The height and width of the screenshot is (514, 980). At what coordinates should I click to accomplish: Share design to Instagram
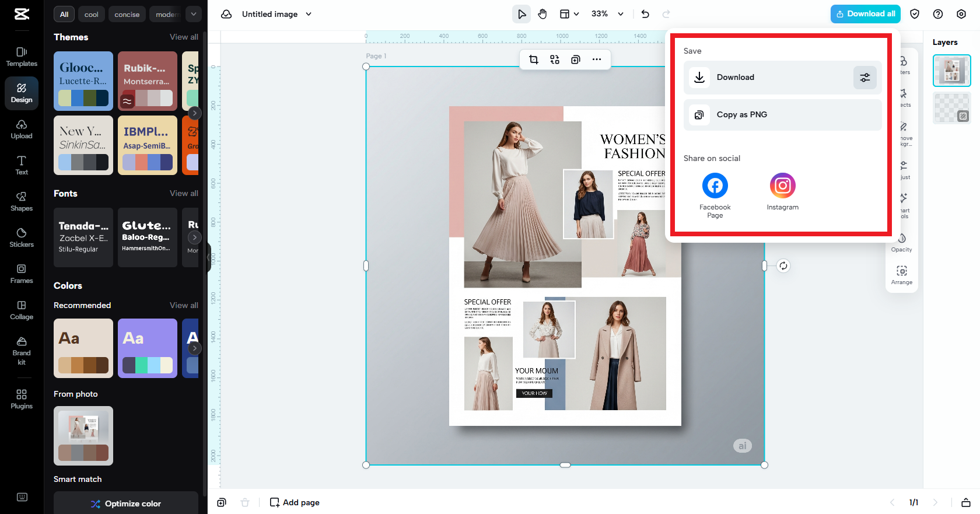782,186
